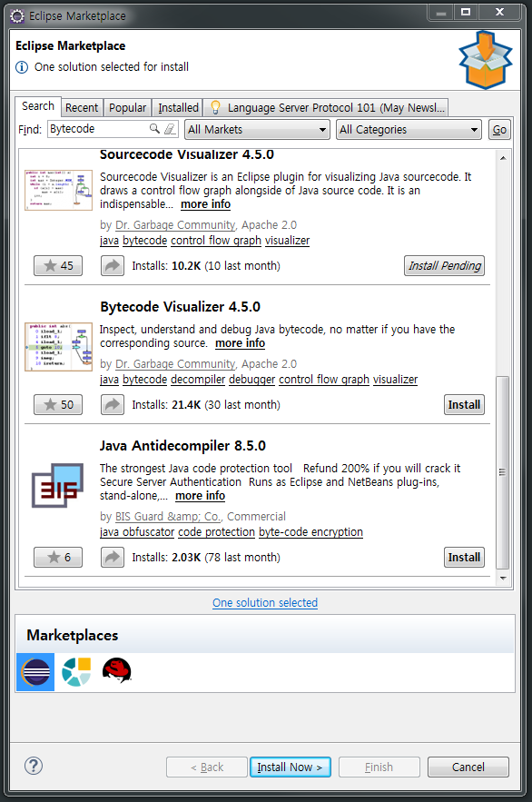Click the results list scrollbar thumb
The height and width of the screenshot is (802, 532).
click(503, 472)
